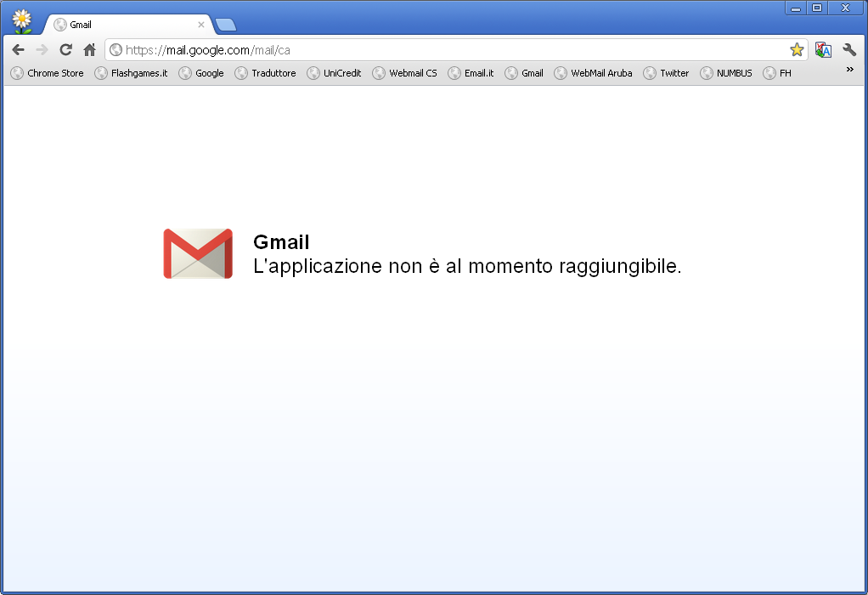The height and width of the screenshot is (595, 868).
Task: Close the browser window
Action: 845,8
